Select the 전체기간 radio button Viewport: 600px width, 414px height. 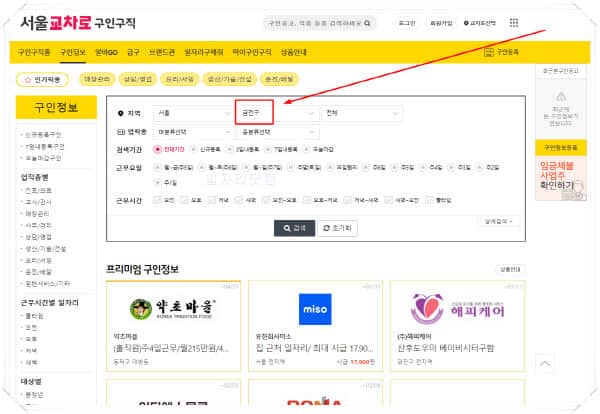coord(157,149)
